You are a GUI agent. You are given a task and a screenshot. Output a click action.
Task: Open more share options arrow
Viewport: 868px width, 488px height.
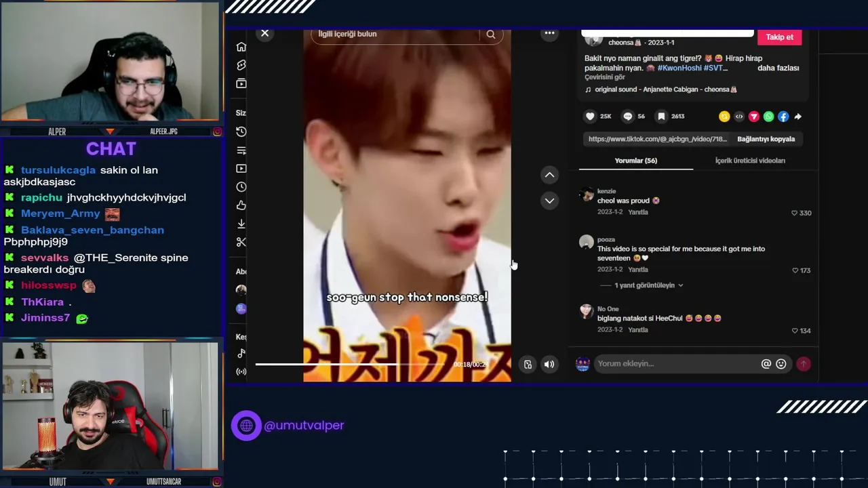798,117
